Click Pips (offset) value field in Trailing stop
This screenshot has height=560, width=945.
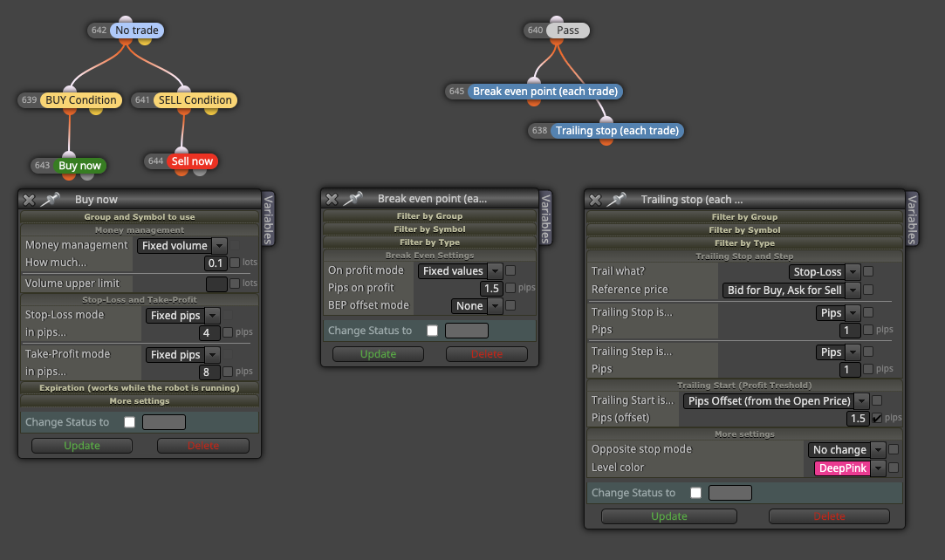(x=859, y=419)
